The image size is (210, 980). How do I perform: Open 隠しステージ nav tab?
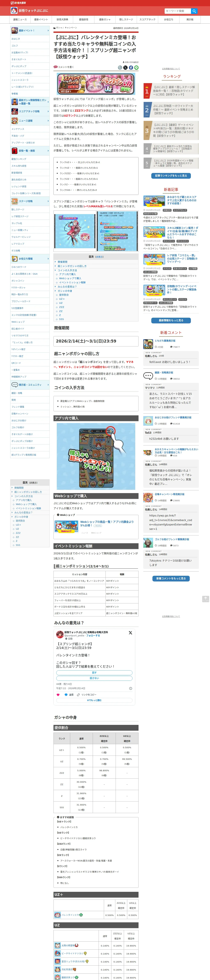tap(126, 19)
